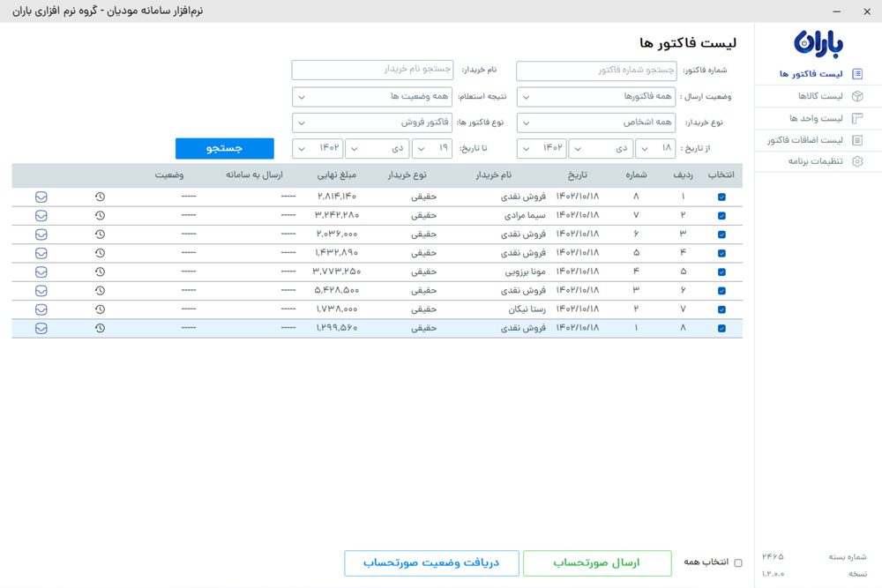Click the history clock icon in row 1
The height and width of the screenshot is (588, 882).
click(x=100, y=197)
